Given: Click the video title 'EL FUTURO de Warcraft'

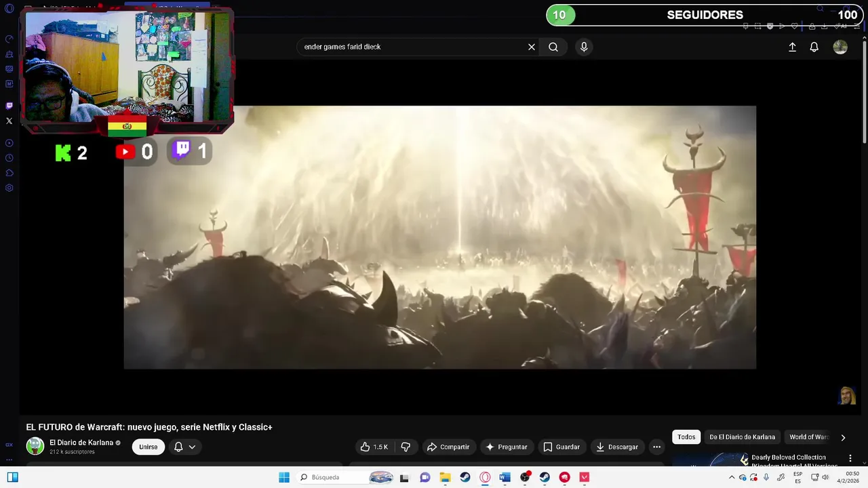Looking at the screenshot, I should click(x=149, y=427).
